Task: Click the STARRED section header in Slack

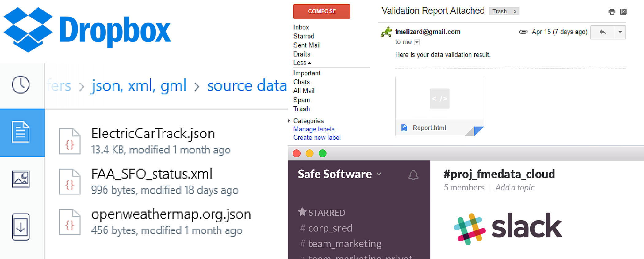Action: [327, 213]
